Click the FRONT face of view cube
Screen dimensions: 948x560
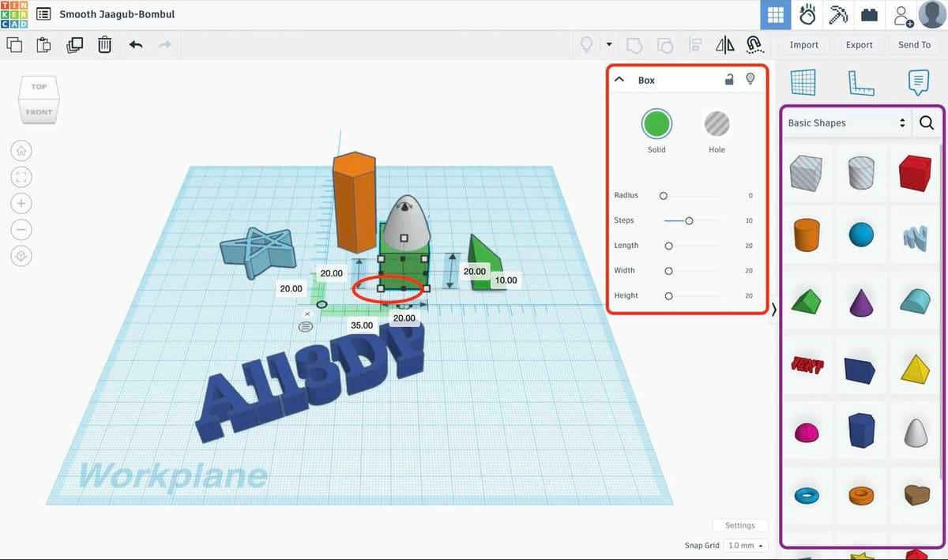(x=39, y=111)
